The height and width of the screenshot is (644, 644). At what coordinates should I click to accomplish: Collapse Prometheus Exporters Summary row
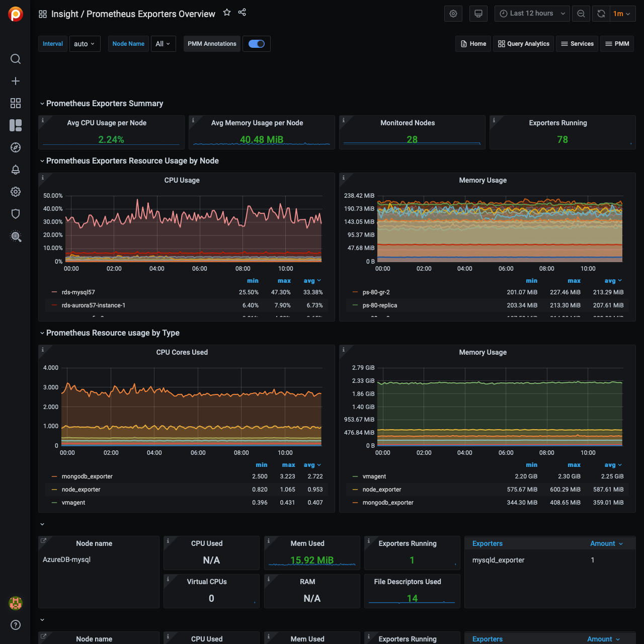click(x=105, y=104)
